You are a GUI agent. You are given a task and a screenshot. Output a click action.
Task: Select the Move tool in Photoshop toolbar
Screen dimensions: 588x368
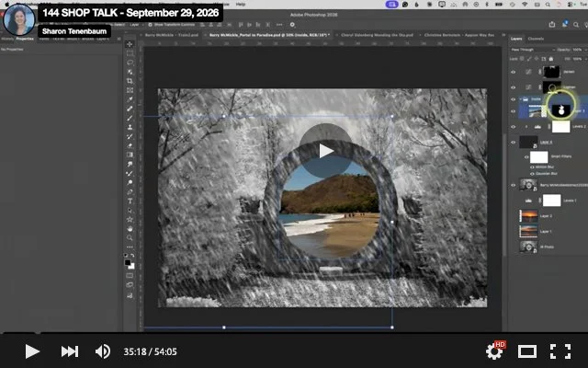tap(130, 44)
